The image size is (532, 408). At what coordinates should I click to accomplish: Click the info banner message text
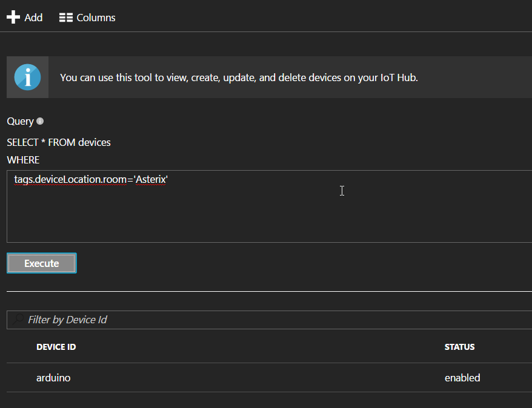(x=239, y=77)
